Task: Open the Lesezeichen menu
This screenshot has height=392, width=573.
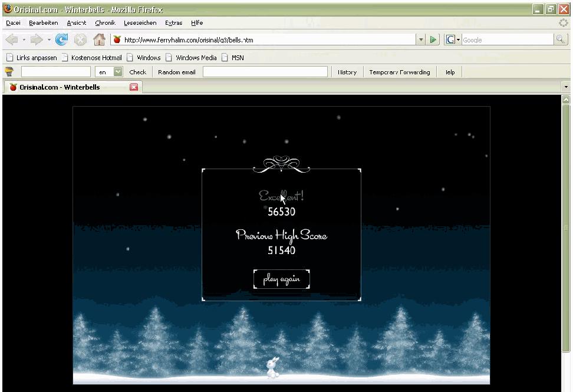Action: (140, 22)
